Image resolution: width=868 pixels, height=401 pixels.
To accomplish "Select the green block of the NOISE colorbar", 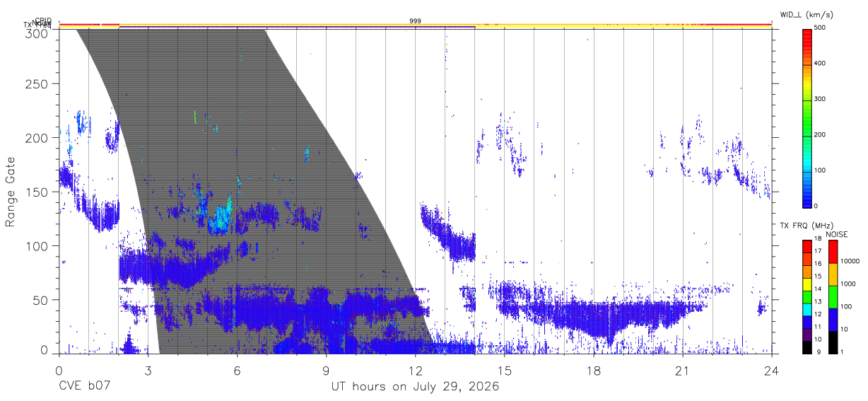I will click(x=833, y=297).
